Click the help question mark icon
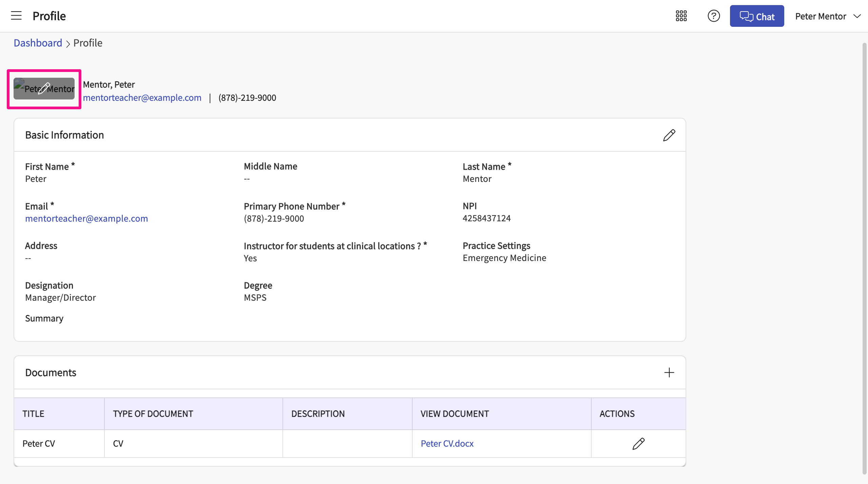The width and height of the screenshot is (868, 484). pos(713,16)
